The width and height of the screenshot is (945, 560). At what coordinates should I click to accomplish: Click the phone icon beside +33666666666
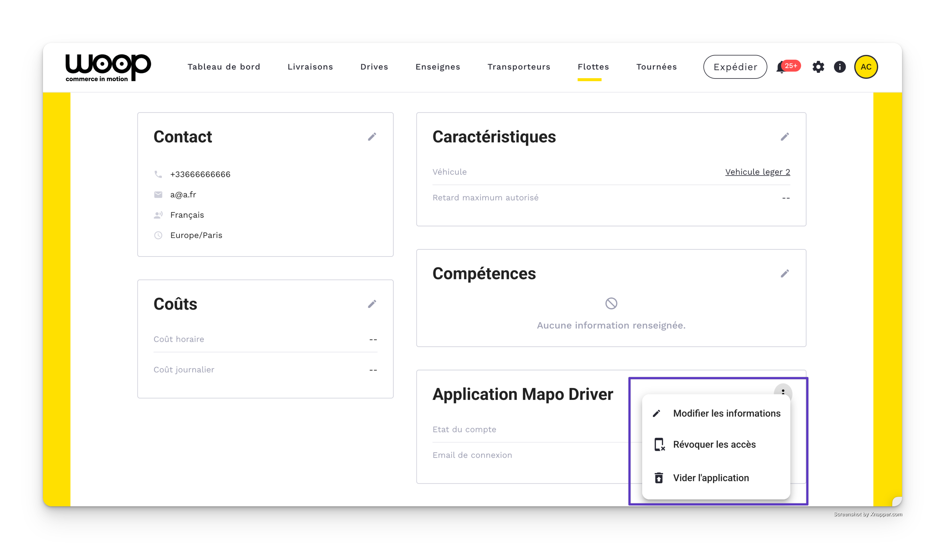click(158, 174)
